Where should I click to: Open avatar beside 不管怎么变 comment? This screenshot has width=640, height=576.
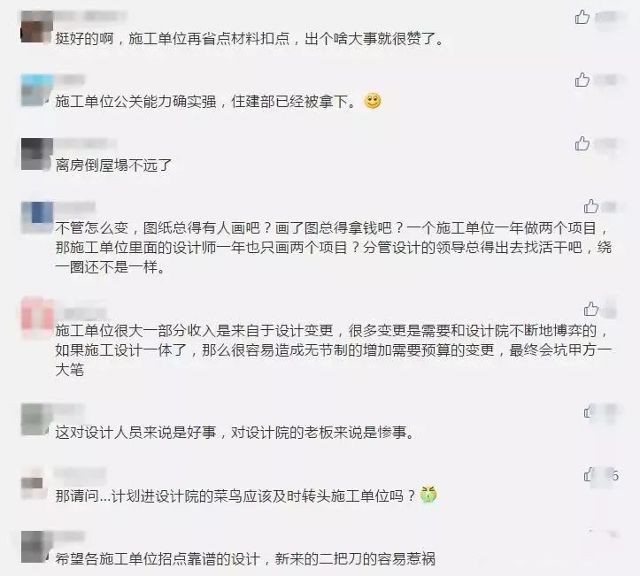[37, 217]
